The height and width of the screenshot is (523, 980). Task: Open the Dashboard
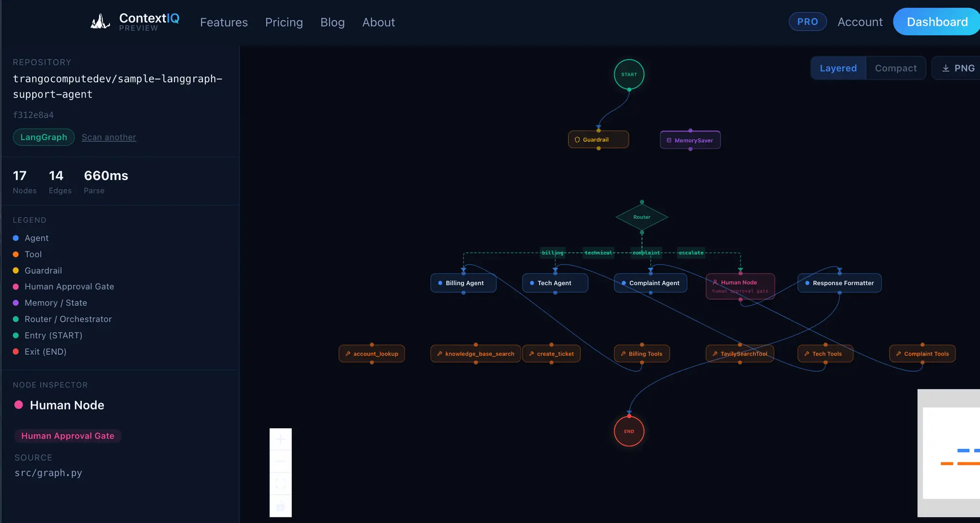pos(937,22)
